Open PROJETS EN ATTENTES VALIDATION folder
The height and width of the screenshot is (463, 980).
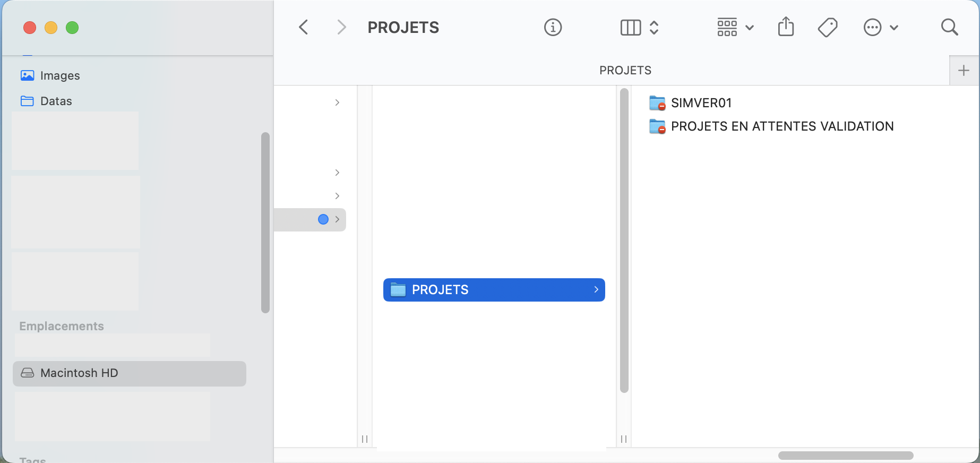(x=781, y=126)
